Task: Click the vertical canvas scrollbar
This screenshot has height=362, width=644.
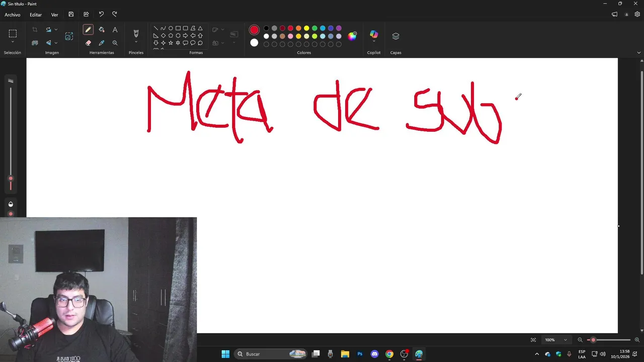Action: point(641,172)
